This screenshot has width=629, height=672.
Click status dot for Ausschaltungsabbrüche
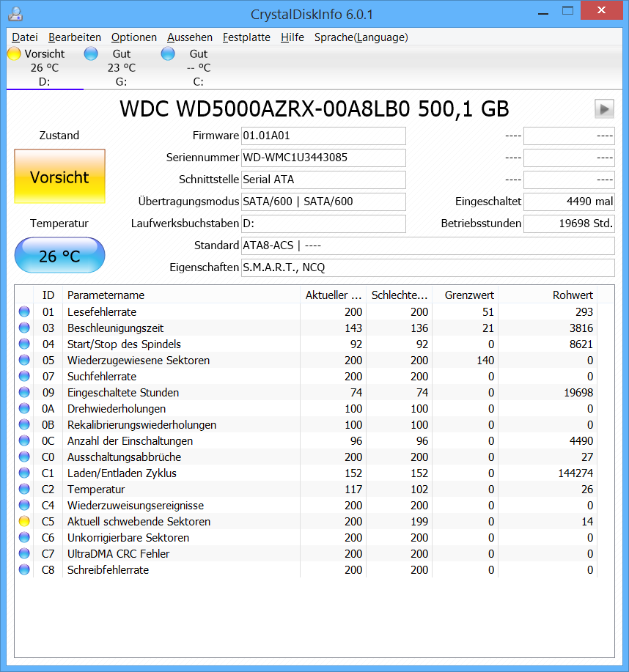[24, 457]
